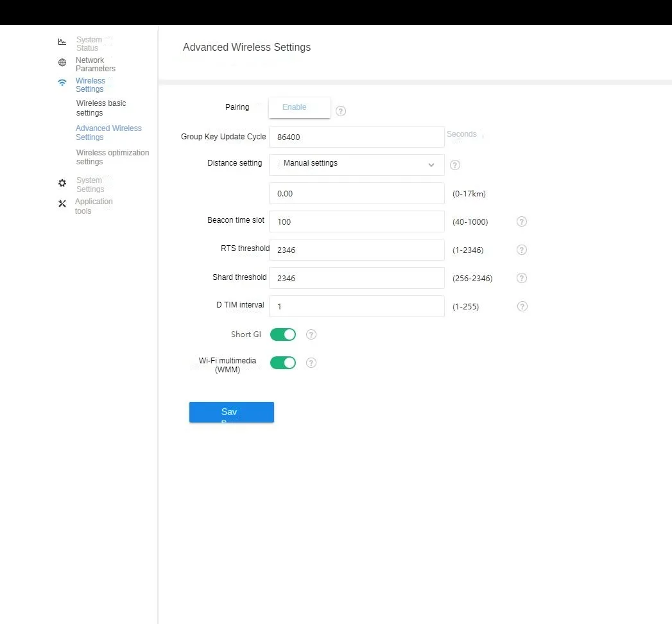Focus the Shard threshold input field
The image size is (672, 624).
[x=356, y=278]
